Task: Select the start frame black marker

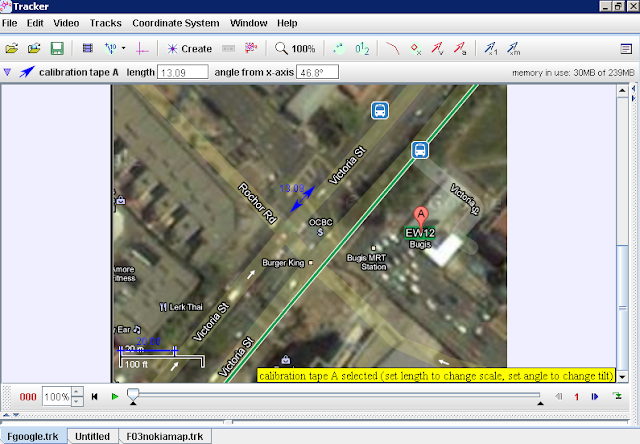Action: click(133, 403)
